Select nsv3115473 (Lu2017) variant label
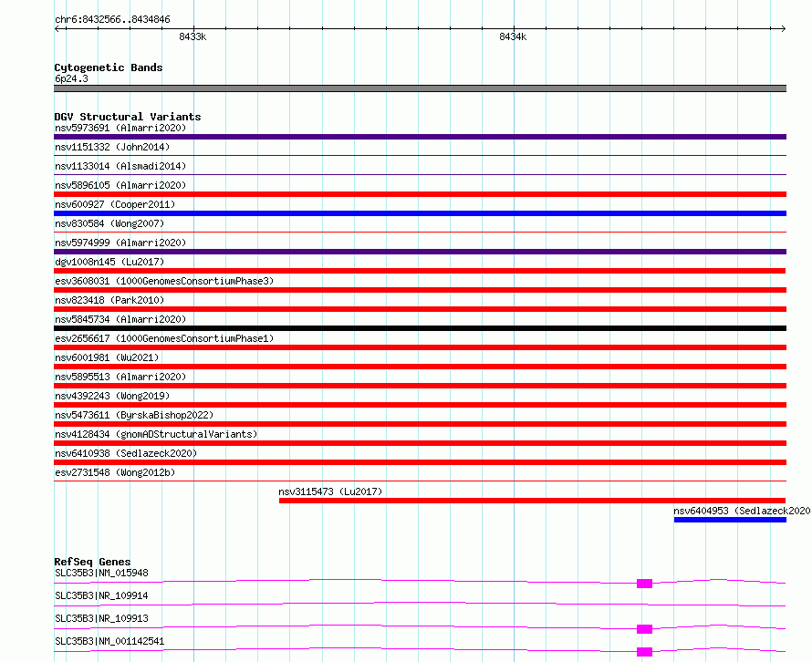Viewport: 812px width, 662px height. click(330, 491)
